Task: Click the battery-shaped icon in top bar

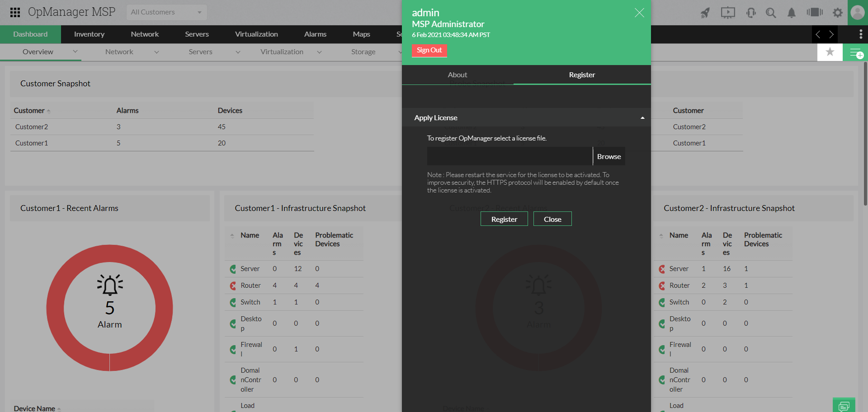Action: (815, 12)
